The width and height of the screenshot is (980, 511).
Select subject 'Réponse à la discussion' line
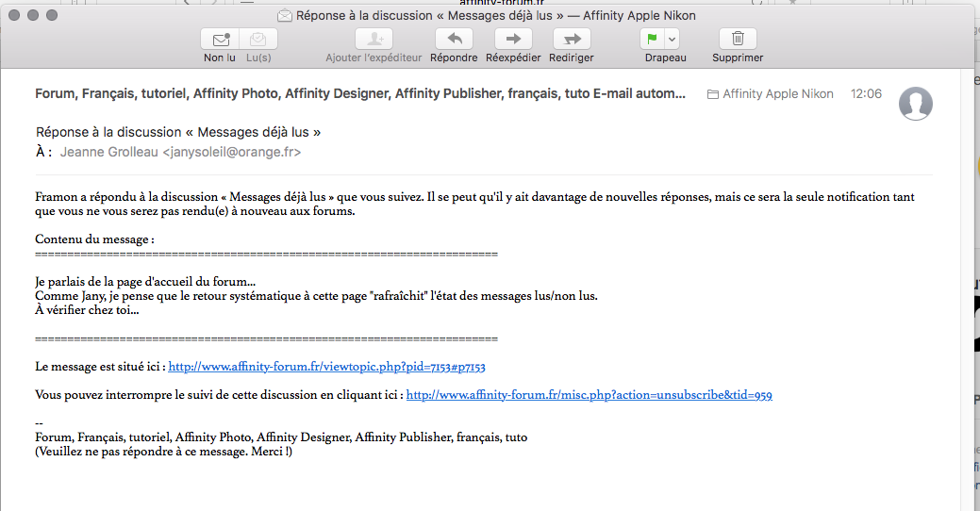pyautogui.click(x=178, y=132)
